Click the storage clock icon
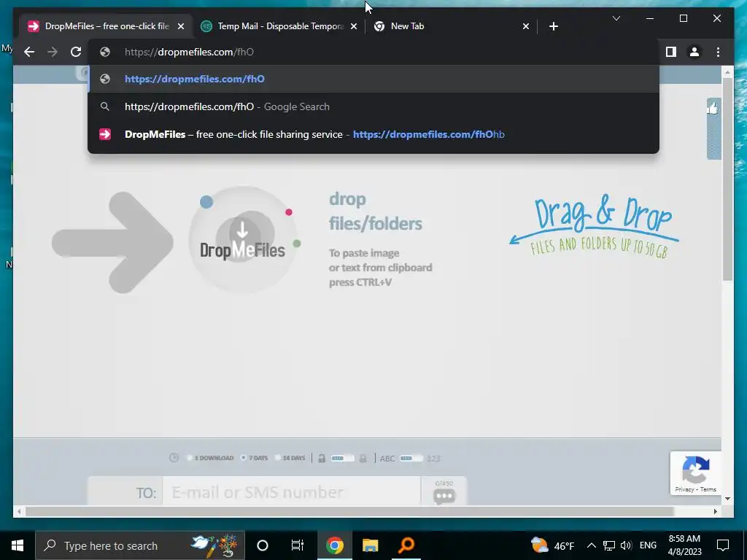This screenshot has height=560, width=747. pyautogui.click(x=174, y=458)
